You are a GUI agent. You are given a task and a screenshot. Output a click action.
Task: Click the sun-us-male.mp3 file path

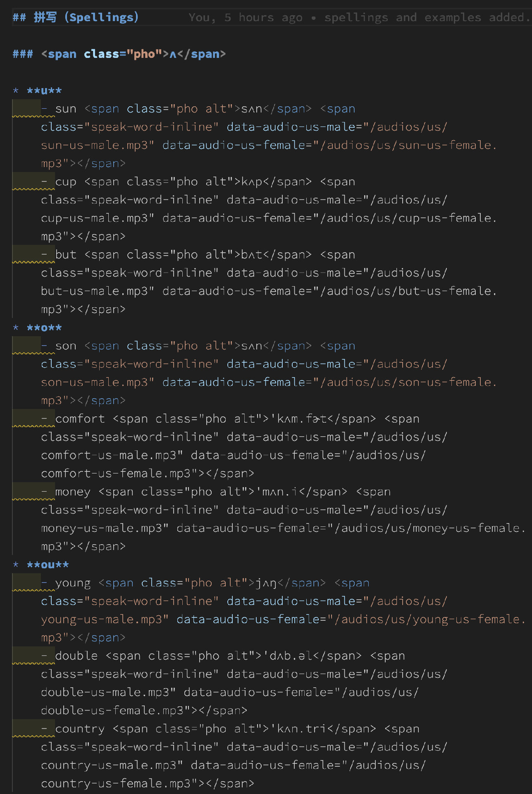[x=97, y=146]
